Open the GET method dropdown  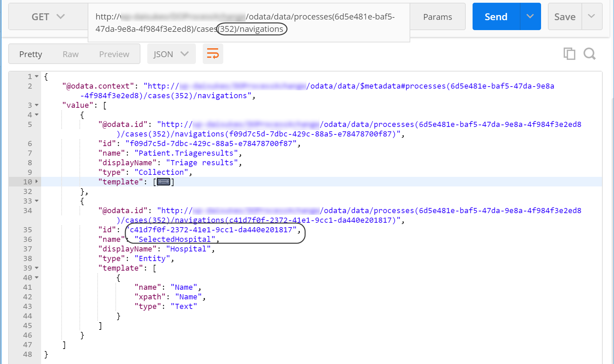pyautogui.click(x=48, y=17)
